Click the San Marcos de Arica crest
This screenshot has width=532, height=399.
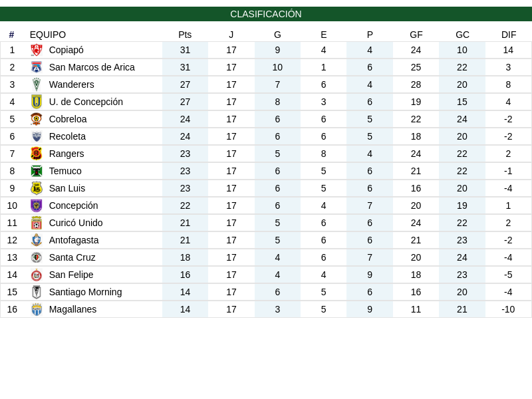[x=37, y=68]
